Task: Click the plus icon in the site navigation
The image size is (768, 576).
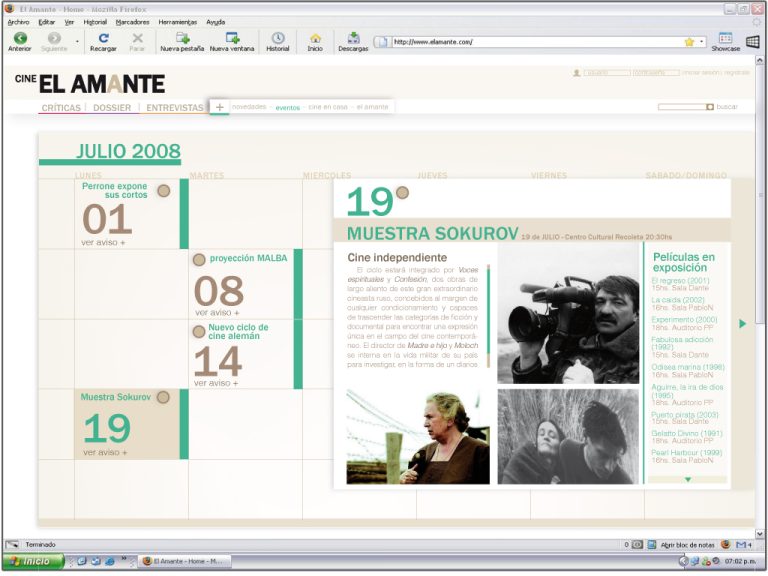Action: click(x=220, y=107)
